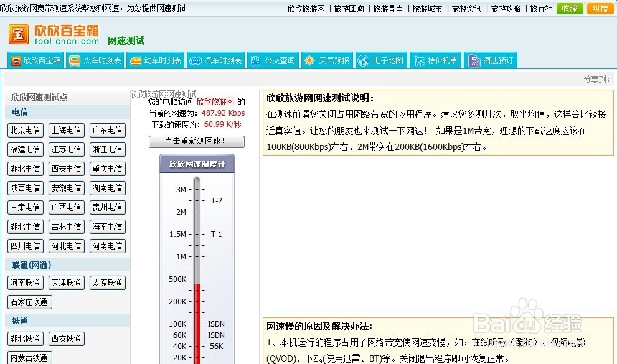Select 江苏电信 test point
The width and height of the screenshot is (617, 364).
point(67,149)
